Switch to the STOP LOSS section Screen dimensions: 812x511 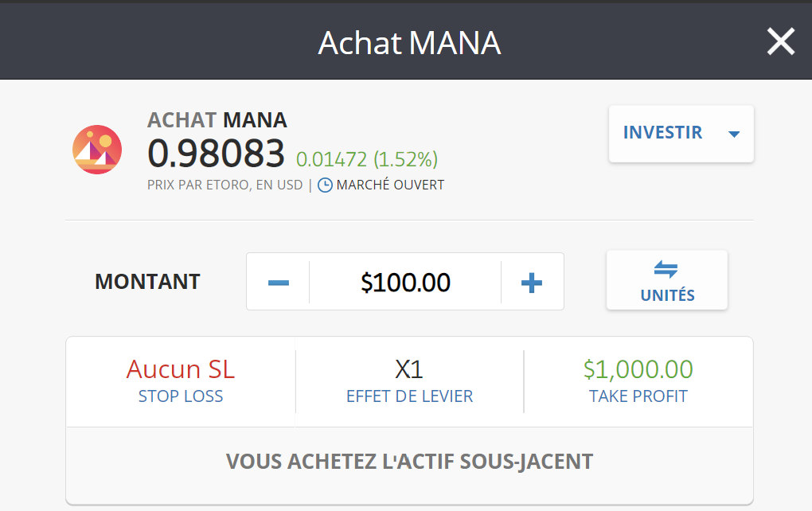point(181,381)
